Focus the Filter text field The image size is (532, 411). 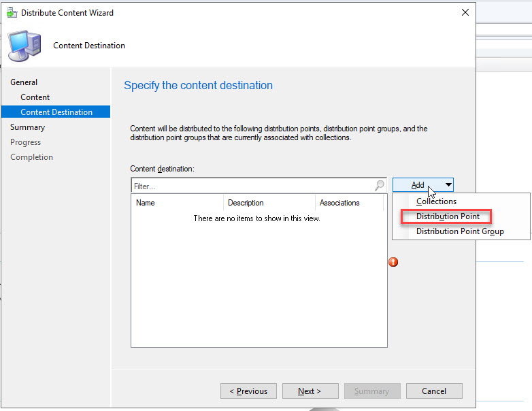pyautogui.click(x=252, y=186)
